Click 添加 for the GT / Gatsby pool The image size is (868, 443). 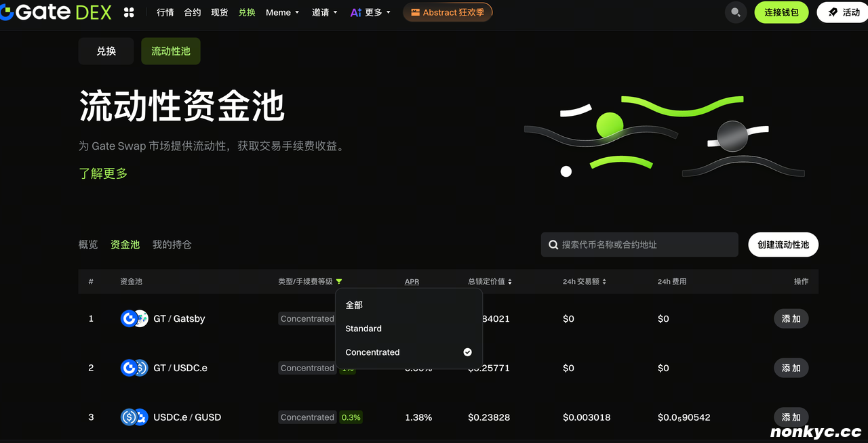point(791,318)
